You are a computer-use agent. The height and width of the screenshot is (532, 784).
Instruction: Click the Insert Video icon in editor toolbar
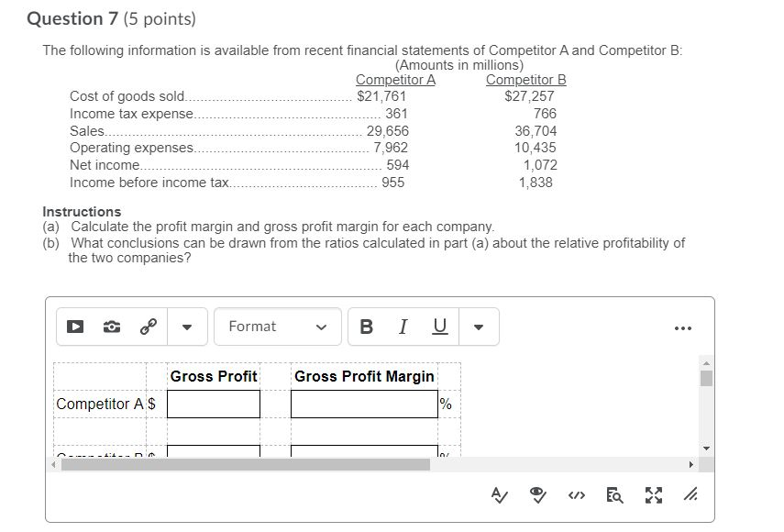pos(75,327)
